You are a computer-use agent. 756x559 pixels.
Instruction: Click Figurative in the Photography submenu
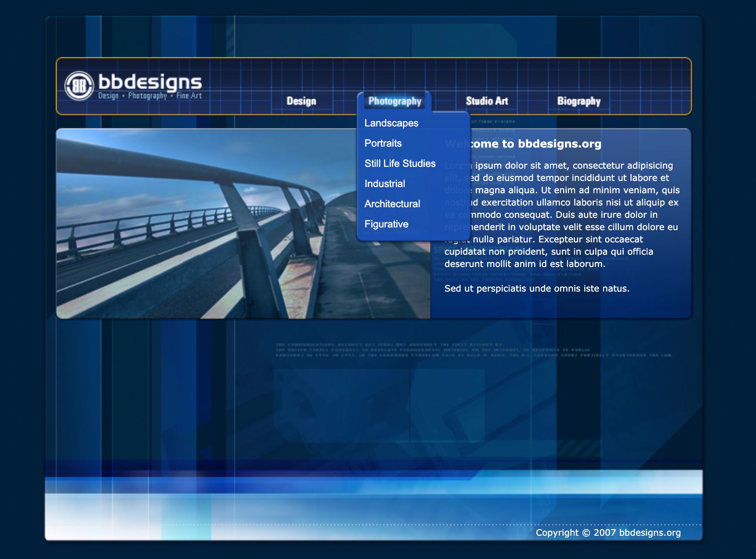click(x=387, y=224)
